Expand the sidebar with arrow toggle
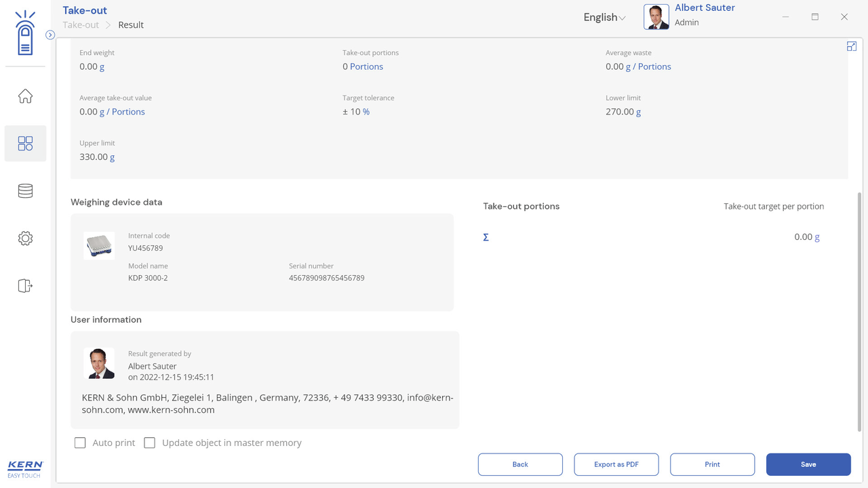This screenshot has height=488, width=868. click(50, 35)
